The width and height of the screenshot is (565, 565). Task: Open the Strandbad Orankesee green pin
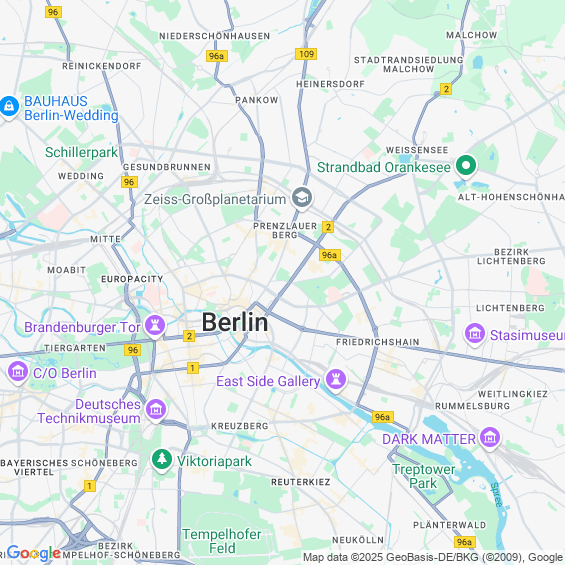(466, 166)
